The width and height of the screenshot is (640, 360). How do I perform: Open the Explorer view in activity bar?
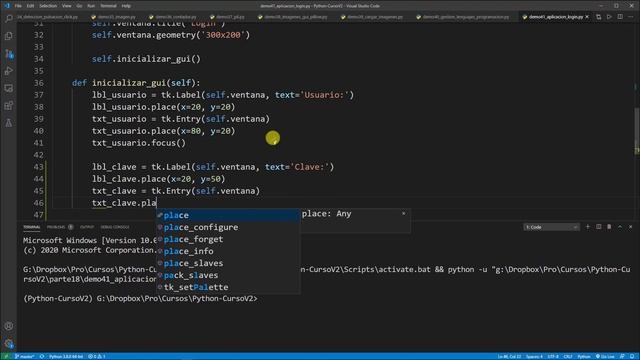point(9,36)
